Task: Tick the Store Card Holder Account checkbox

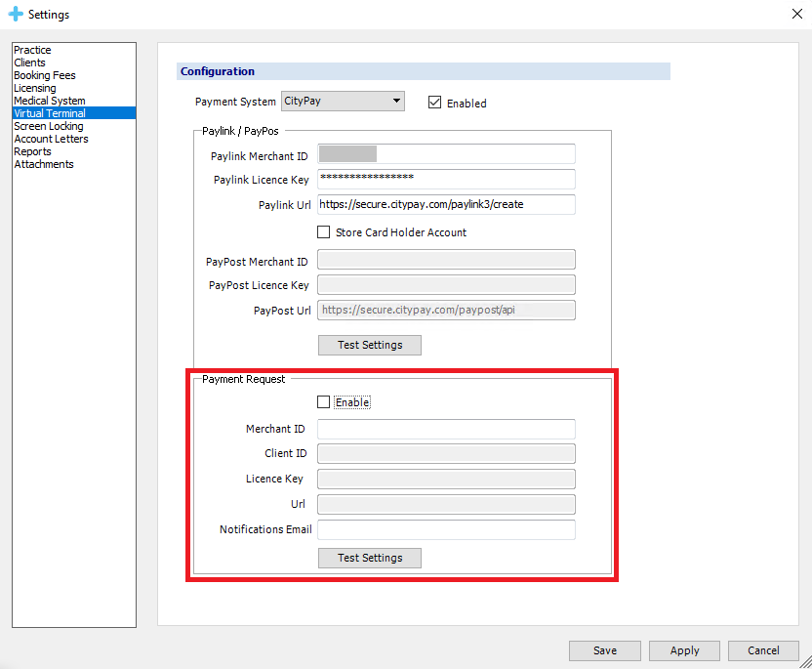Action: point(324,232)
